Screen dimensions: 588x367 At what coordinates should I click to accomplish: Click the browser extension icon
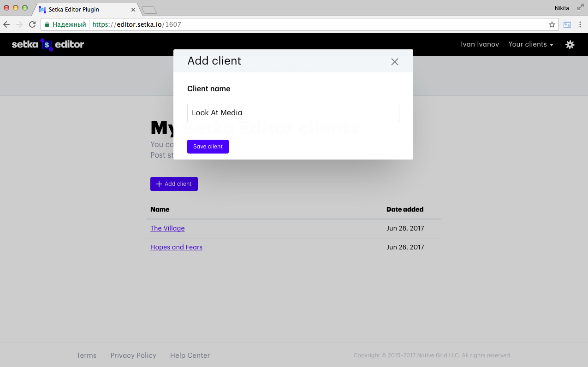567,24
